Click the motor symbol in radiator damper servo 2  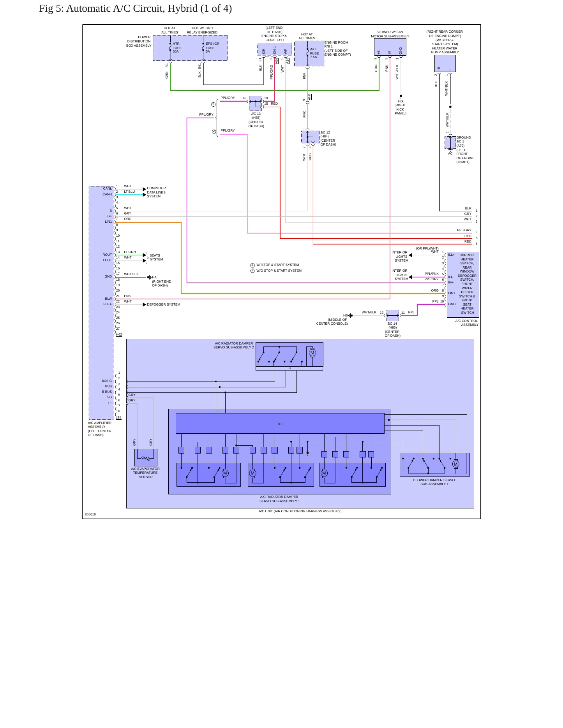click(312, 353)
